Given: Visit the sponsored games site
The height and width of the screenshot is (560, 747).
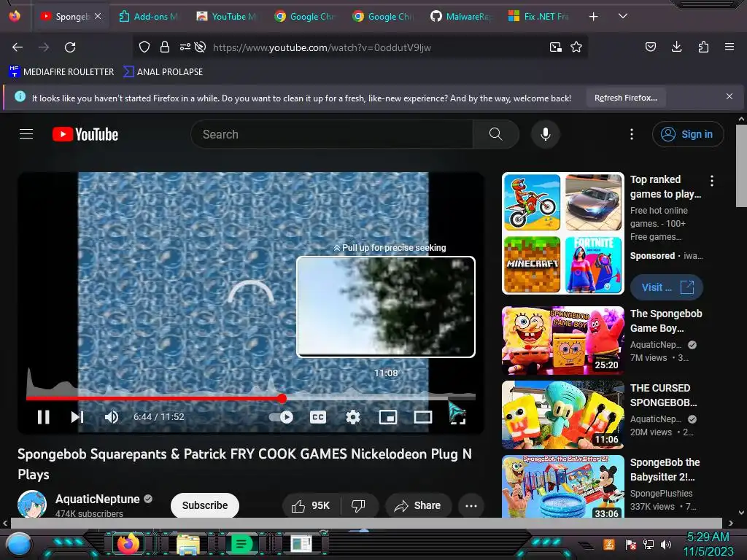Looking at the screenshot, I should pos(667,287).
